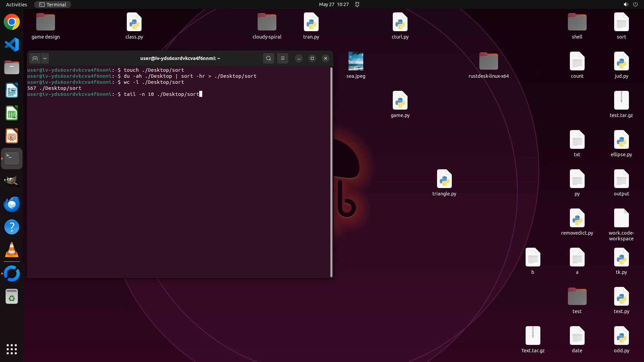Open the Activities overview
644x362 pixels.
click(16, 4)
